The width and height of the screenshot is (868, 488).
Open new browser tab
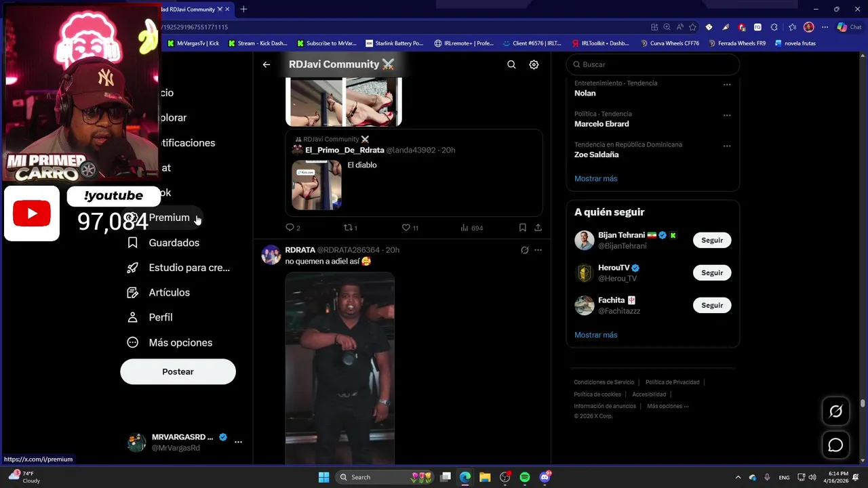243,9
